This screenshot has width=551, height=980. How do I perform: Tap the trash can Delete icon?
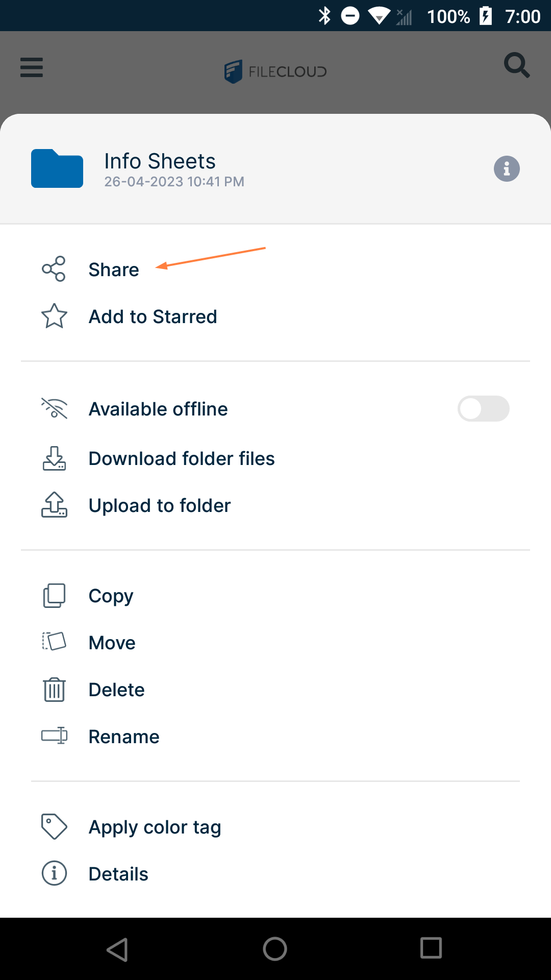point(54,690)
